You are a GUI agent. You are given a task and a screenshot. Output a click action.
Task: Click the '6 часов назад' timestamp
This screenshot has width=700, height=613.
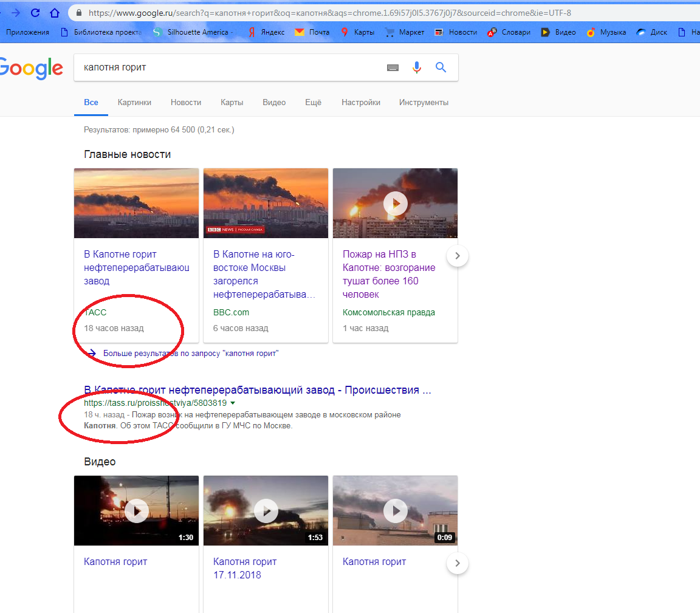(x=241, y=328)
